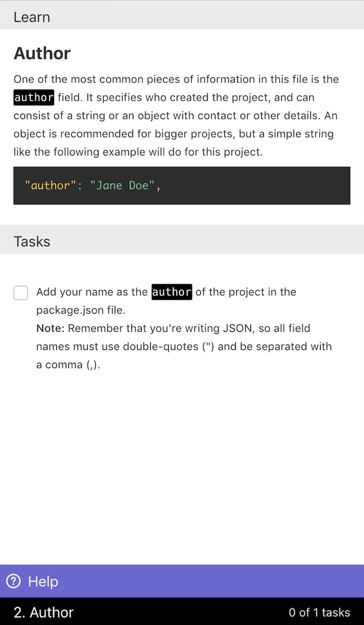The image size is (364, 625).
Task: Click the bold Author heading
Action: tap(42, 53)
